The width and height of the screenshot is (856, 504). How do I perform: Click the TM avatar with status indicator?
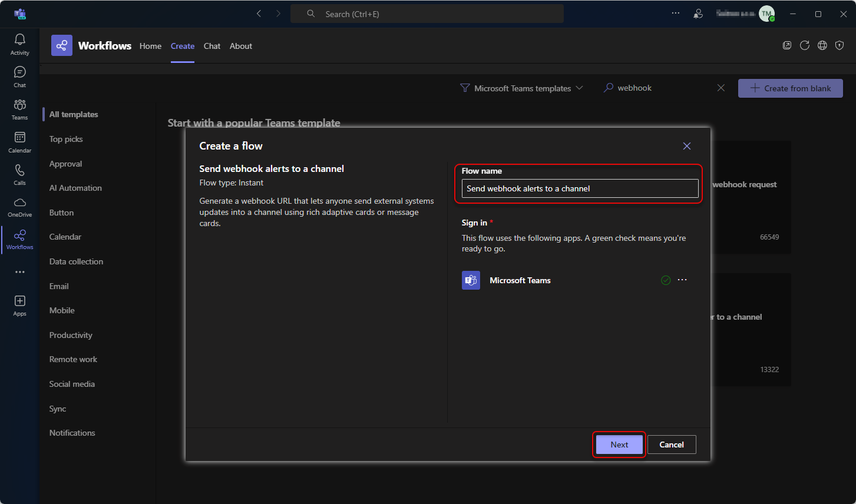pyautogui.click(x=766, y=13)
